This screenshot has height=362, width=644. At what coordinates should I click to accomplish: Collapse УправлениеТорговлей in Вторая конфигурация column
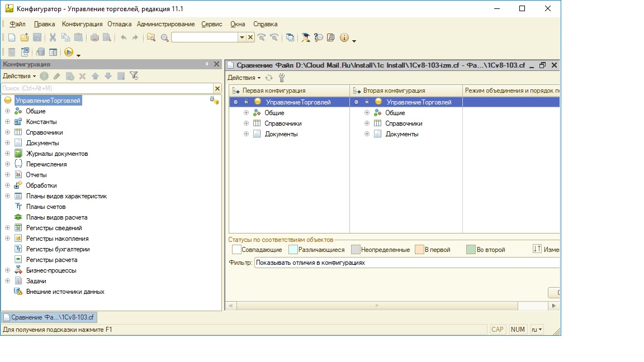pyautogui.click(x=357, y=102)
